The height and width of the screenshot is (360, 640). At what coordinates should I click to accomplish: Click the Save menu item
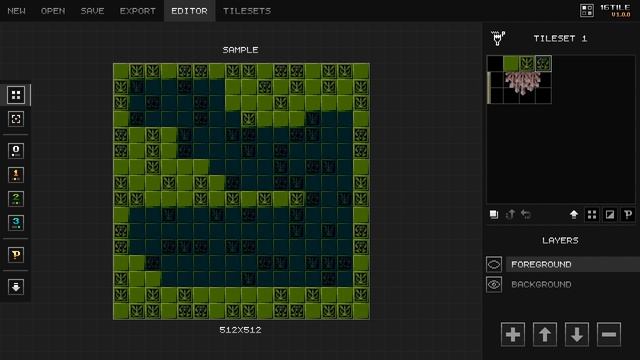pos(92,11)
